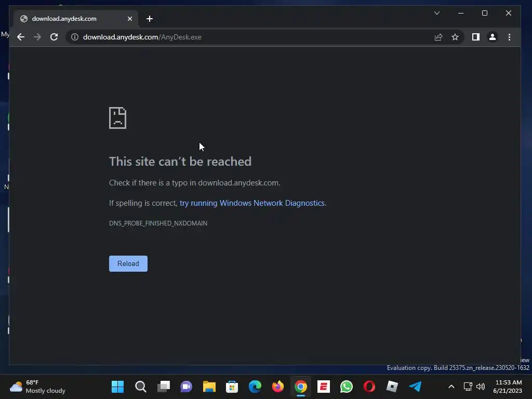Image resolution: width=532 pixels, height=399 pixels.
Task: Open Chat app in taskbar
Action: coord(187,387)
